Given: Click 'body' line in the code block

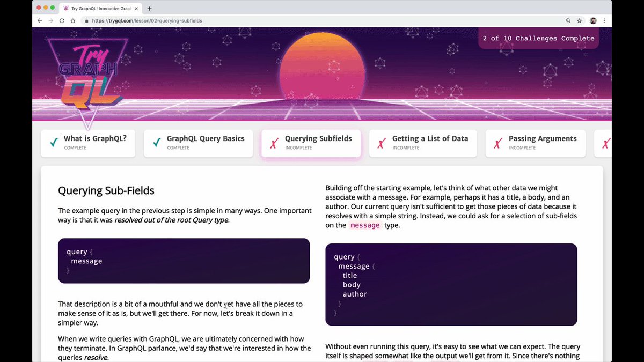Looking at the screenshot, I should [352, 285].
